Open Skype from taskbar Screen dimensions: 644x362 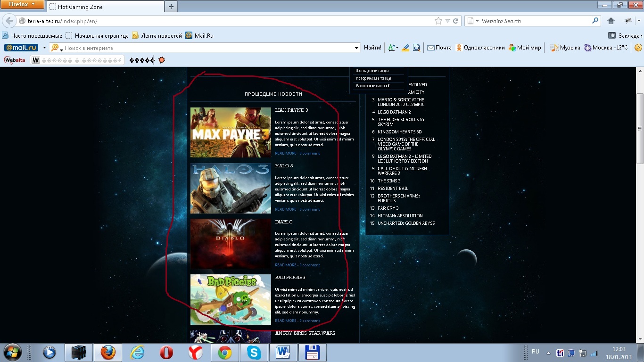coord(254,353)
